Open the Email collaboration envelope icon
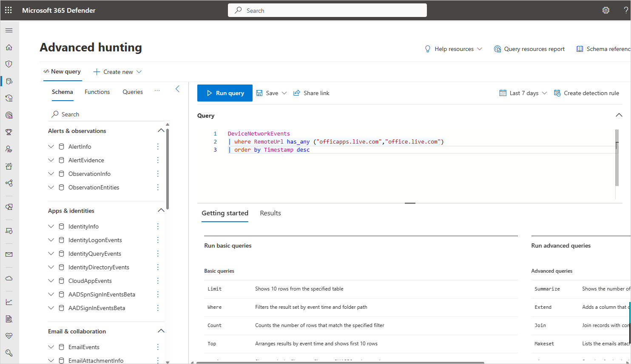This screenshot has width=631, height=364. tap(8, 255)
